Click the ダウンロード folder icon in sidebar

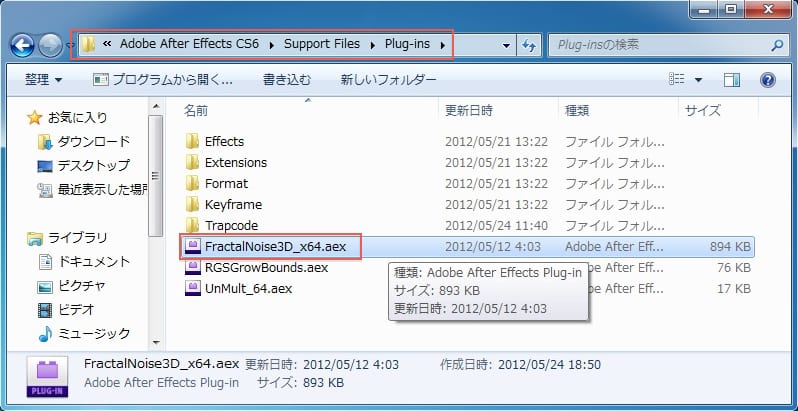click(x=45, y=142)
